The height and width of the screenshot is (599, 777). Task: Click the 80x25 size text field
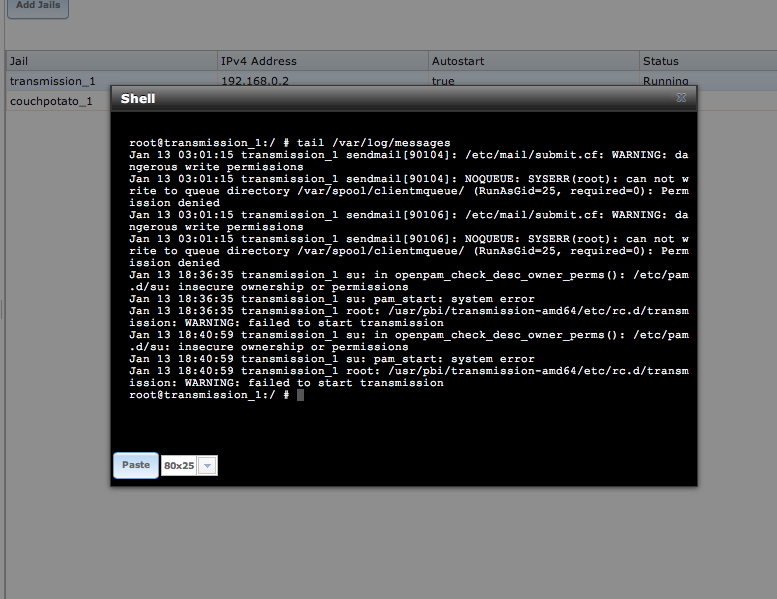(x=179, y=466)
